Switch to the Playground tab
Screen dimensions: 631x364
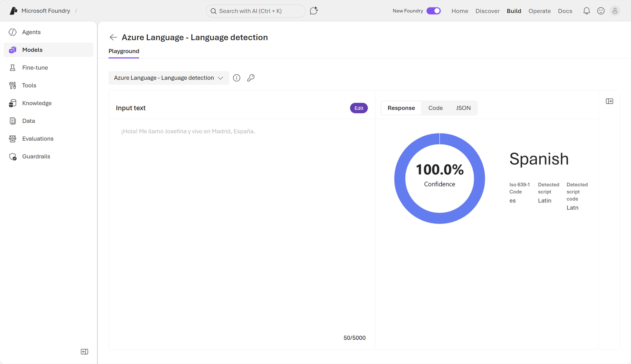coord(124,51)
